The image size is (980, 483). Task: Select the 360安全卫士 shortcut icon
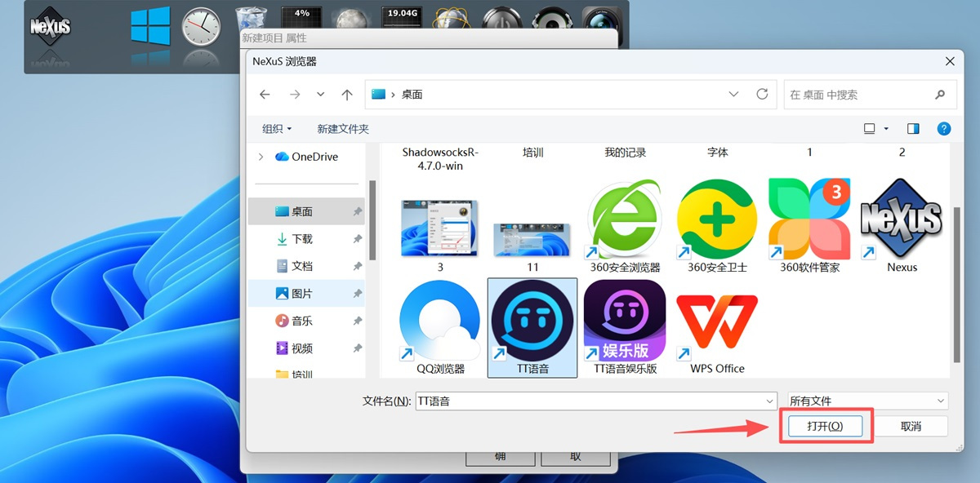point(717,220)
